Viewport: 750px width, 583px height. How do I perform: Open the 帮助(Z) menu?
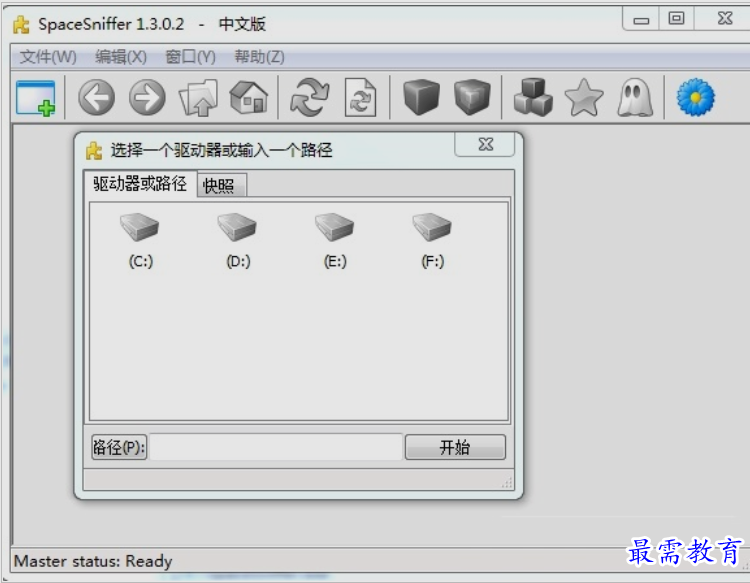coord(259,57)
